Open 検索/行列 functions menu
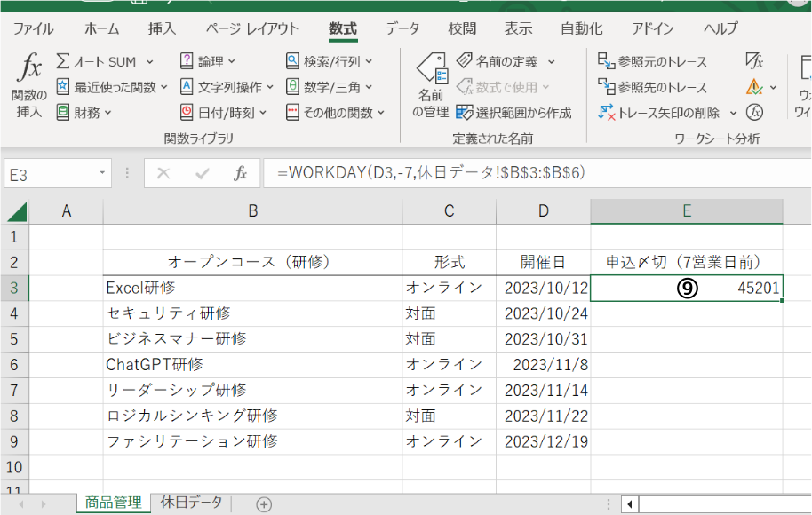The image size is (812, 515). click(x=329, y=62)
